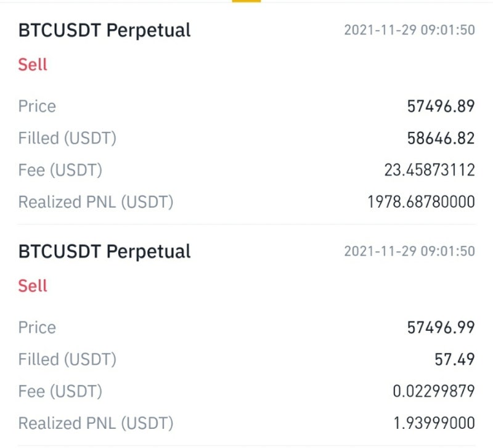Image resolution: width=493 pixels, height=448 pixels.
Task: Tap second Price label
Action: pos(37,327)
